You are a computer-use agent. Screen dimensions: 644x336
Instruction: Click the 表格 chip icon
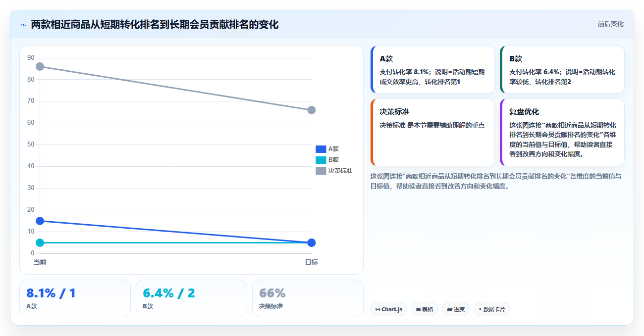(x=418, y=310)
